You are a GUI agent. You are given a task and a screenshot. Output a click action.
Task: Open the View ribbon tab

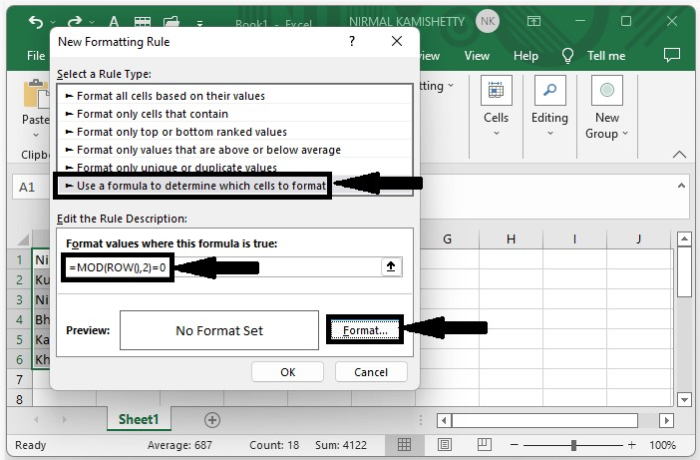(x=477, y=56)
